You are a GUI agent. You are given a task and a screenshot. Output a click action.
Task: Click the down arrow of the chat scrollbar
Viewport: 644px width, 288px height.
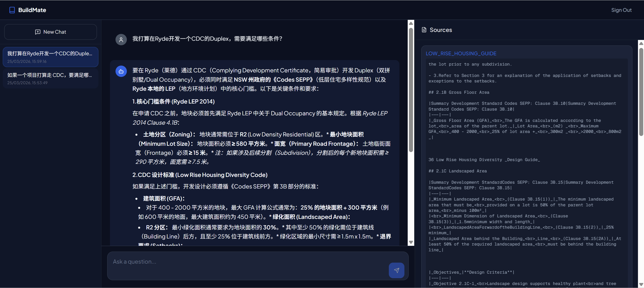tap(411, 242)
